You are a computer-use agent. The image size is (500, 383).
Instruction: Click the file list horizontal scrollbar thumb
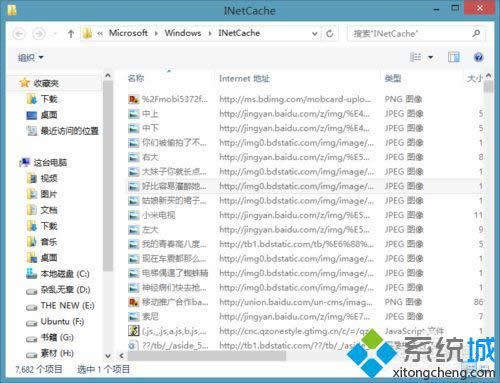point(207,356)
